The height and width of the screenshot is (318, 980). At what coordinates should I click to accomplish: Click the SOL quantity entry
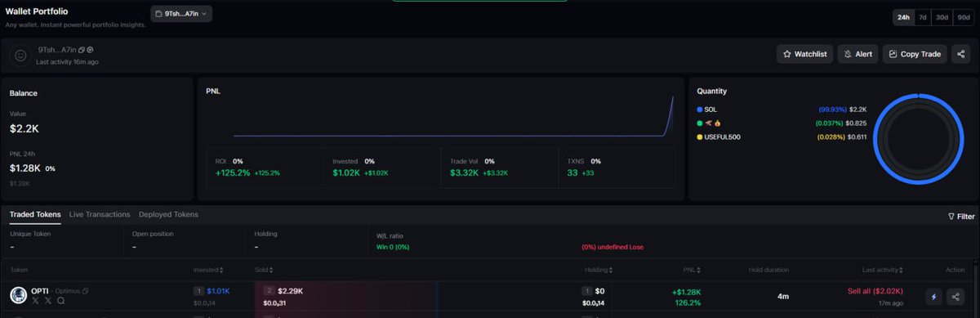click(781, 109)
